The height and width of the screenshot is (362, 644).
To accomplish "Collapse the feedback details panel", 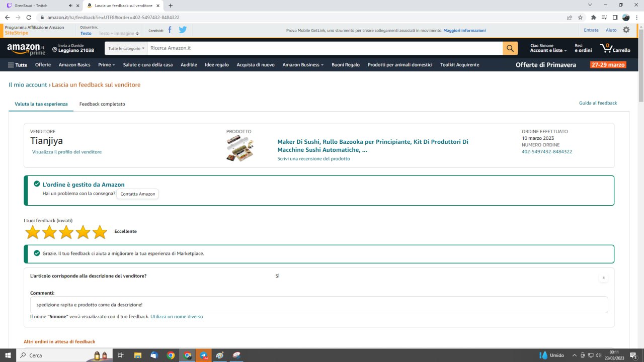I will coord(604,278).
